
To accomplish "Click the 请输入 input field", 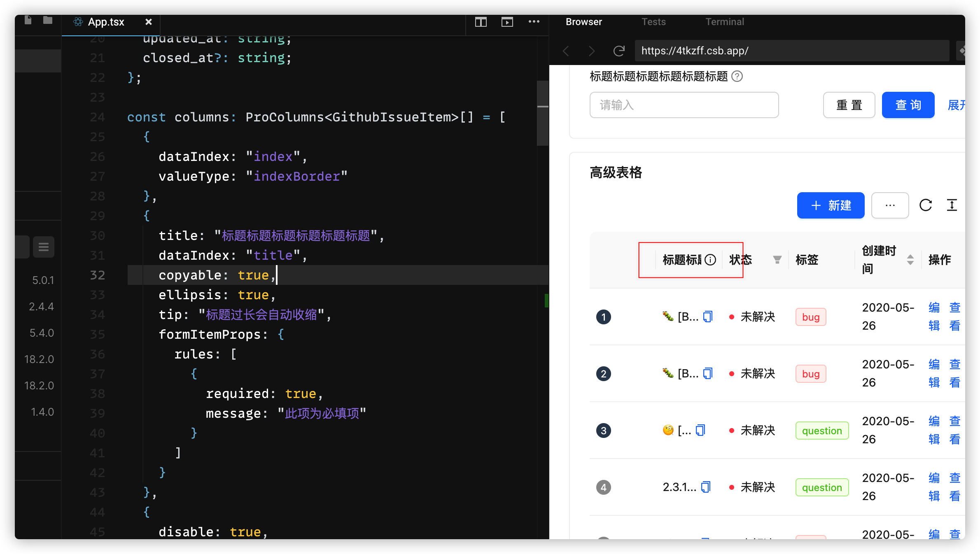I will pos(684,105).
